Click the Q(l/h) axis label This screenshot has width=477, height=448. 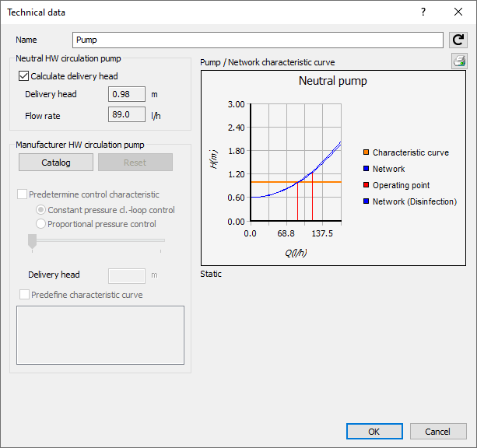296,253
